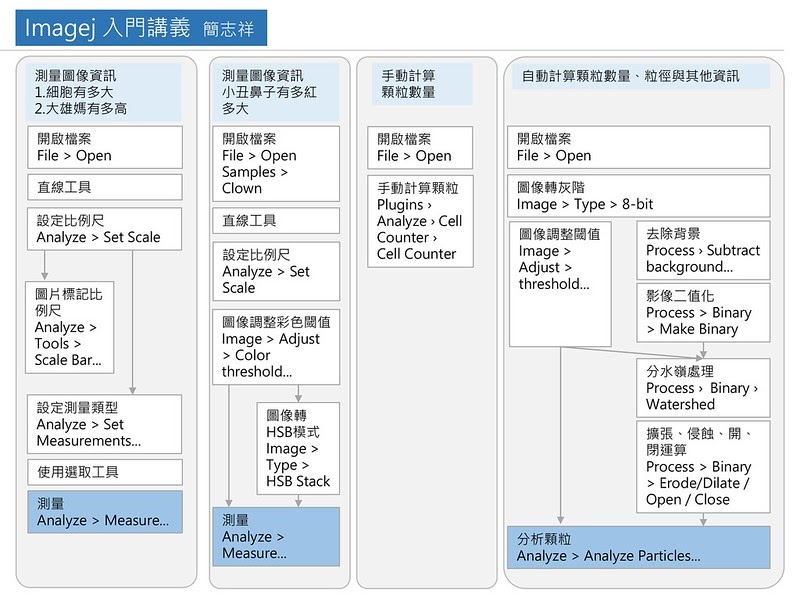Viewport: 800px width, 600px height.
Task: Click the "Image > Type > 8-bit" box
Action: point(639,196)
